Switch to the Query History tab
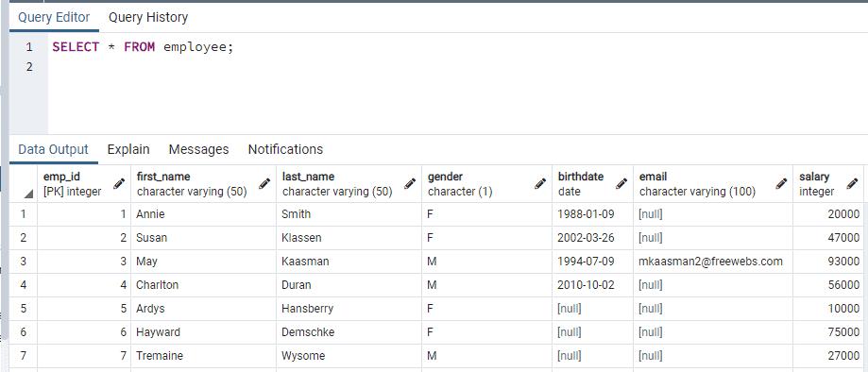 pyautogui.click(x=147, y=17)
